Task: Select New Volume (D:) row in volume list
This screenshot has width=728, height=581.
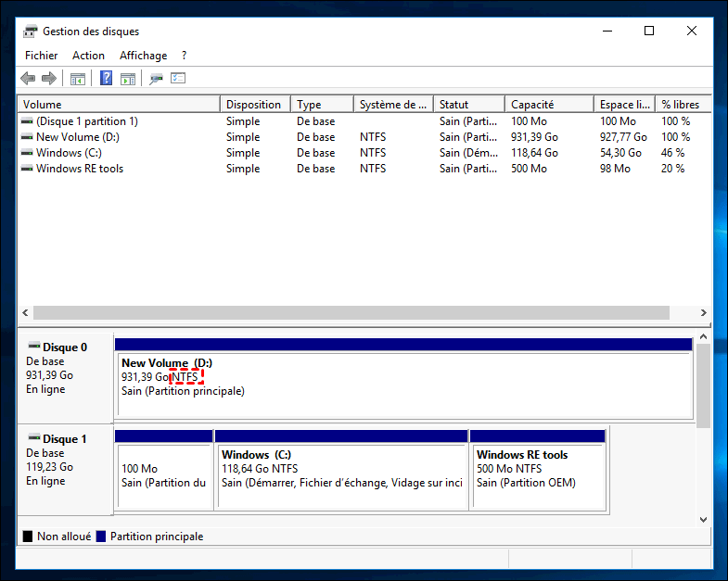Action: click(x=77, y=137)
